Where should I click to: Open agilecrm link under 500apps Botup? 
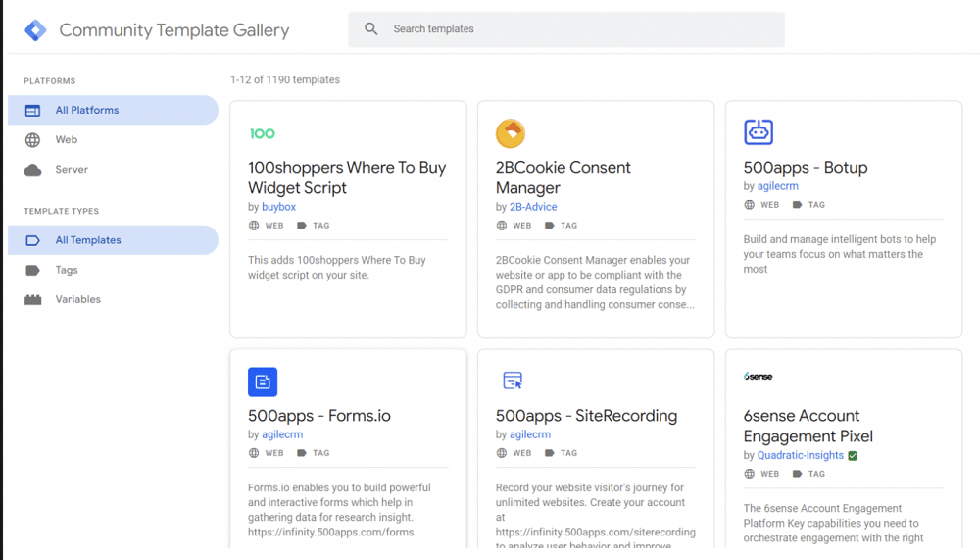pyautogui.click(x=777, y=185)
